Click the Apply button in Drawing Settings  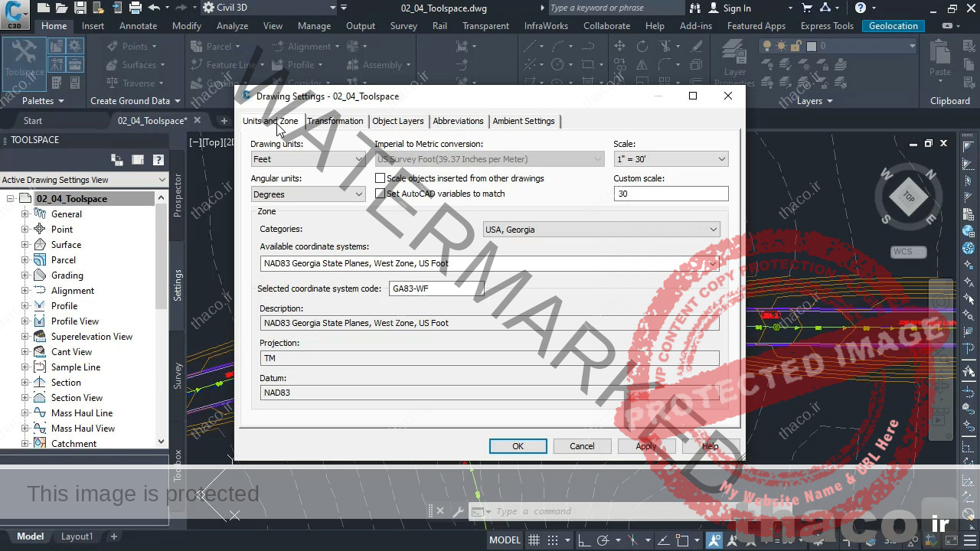point(645,446)
